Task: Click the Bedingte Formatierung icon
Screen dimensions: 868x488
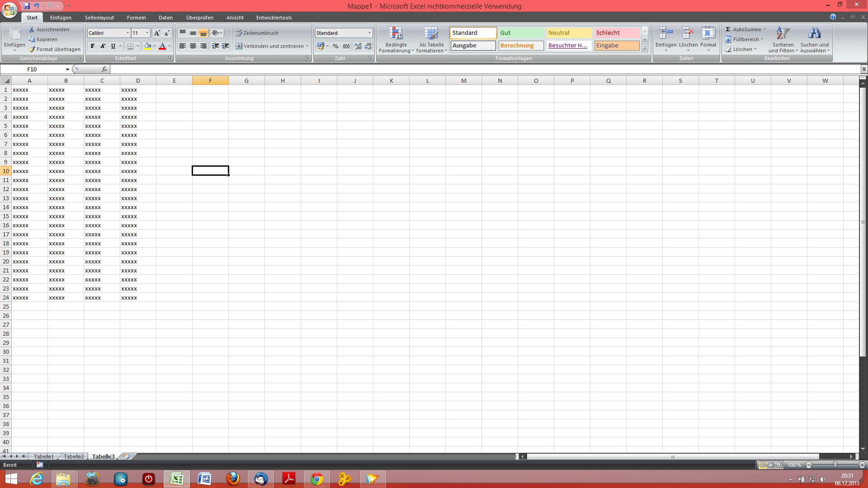Action: pos(396,34)
